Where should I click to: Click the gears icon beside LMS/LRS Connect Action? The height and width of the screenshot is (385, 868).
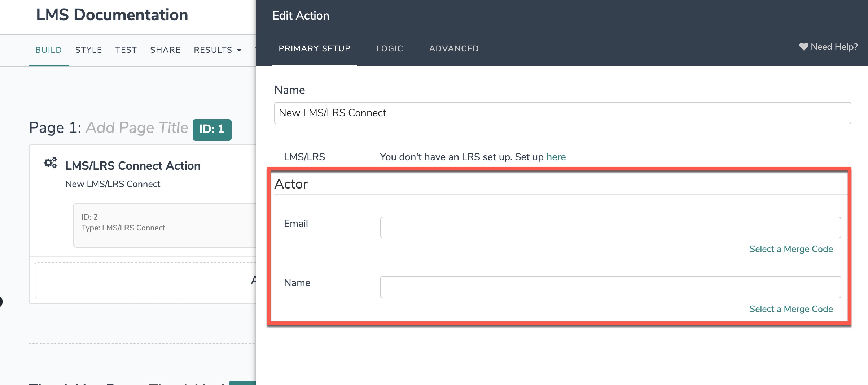point(51,163)
